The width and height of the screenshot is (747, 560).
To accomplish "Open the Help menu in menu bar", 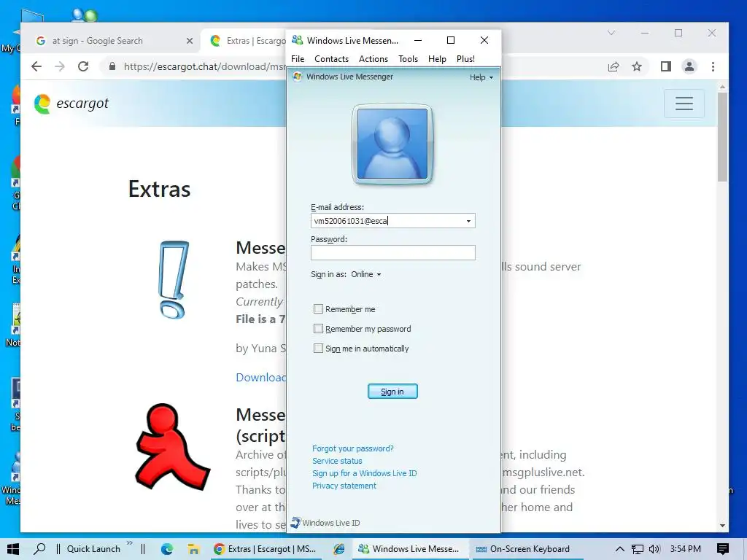I will coord(437,58).
